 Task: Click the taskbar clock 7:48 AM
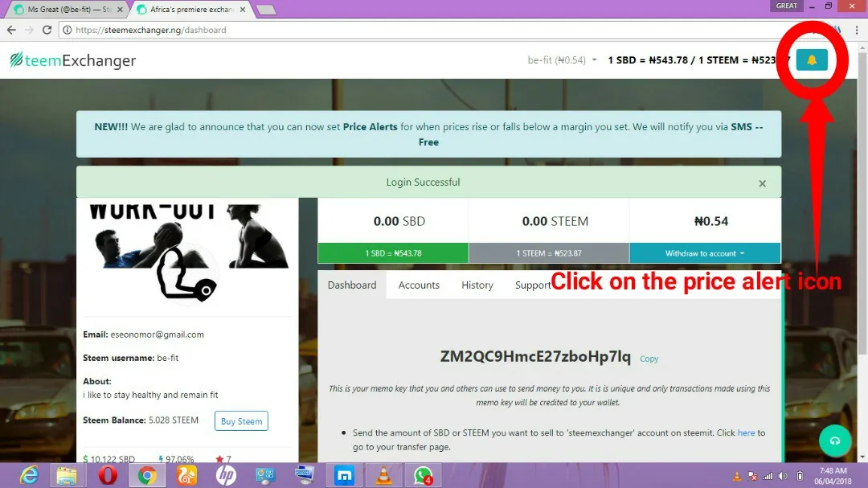click(x=833, y=471)
